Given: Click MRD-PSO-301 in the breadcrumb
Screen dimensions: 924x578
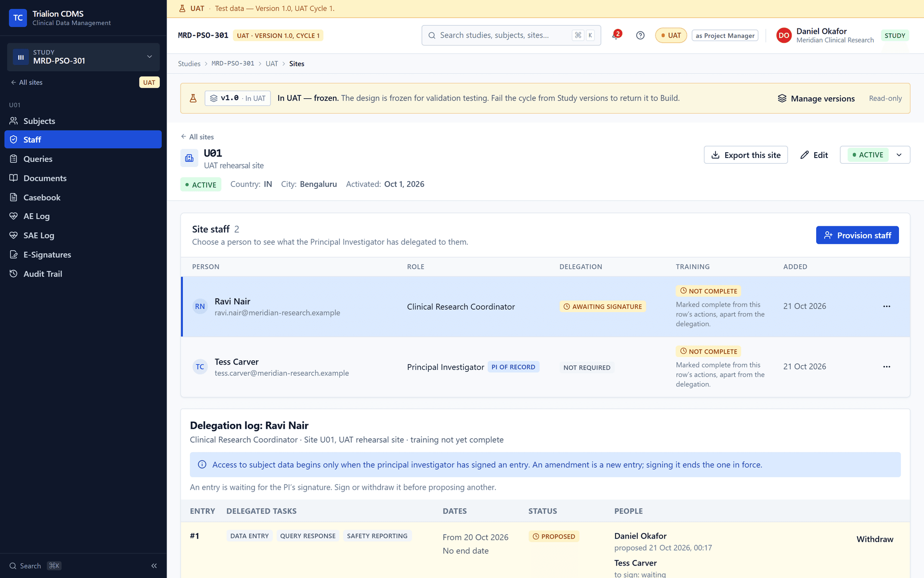Looking at the screenshot, I should click(x=233, y=64).
